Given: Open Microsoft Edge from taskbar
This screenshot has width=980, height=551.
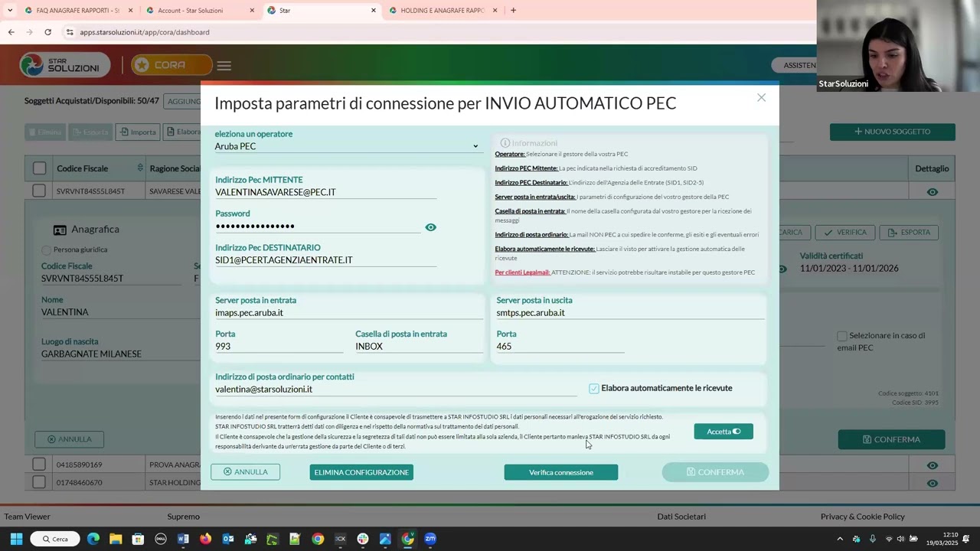Looking at the screenshot, I should pos(93,539).
